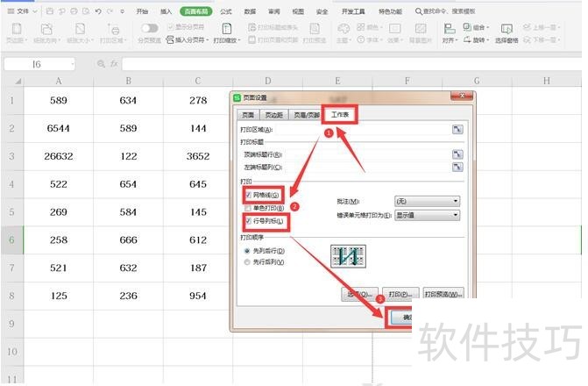This screenshot has width=588, height=386.
Task: Click the 打印区域 range selector icon in dialog
Action: coord(457,130)
